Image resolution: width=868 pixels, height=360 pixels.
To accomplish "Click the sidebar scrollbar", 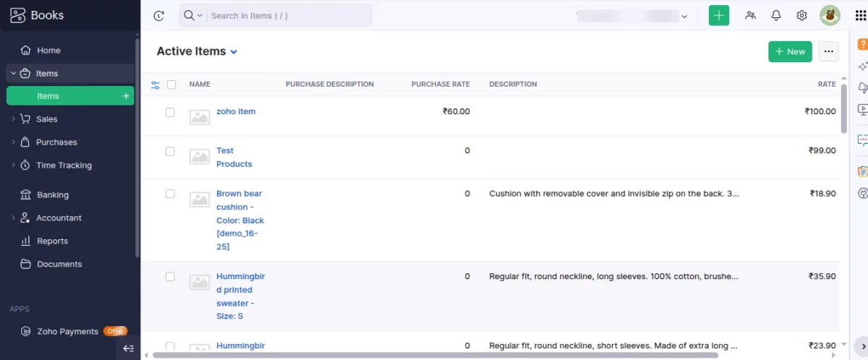I will click(137, 148).
